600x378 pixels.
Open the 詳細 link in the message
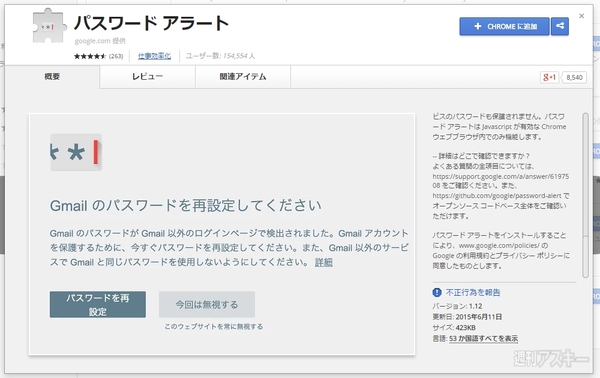(x=324, y=262)
